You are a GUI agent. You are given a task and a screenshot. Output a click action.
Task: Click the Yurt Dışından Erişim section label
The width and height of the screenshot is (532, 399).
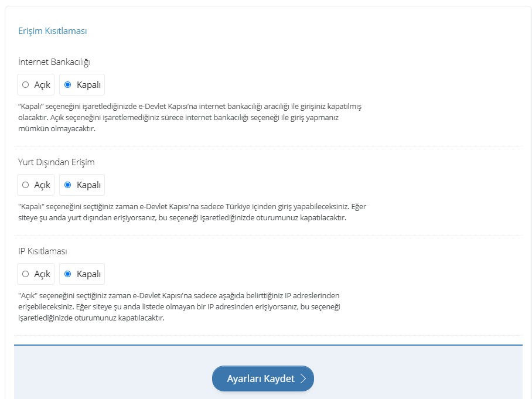[56, 162]
